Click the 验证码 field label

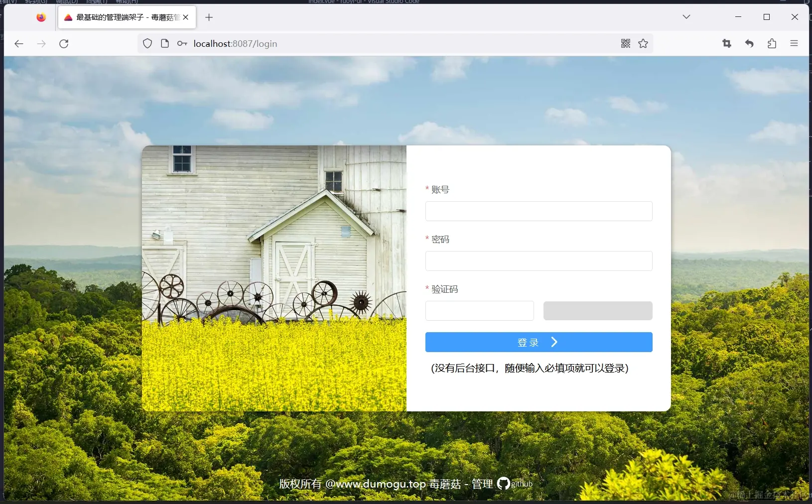point(444,289)
